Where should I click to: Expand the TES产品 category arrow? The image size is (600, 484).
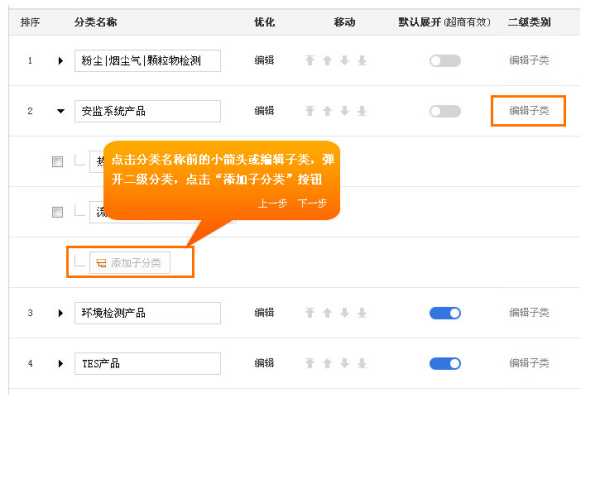pyautogui.click(x=60, y=363)
